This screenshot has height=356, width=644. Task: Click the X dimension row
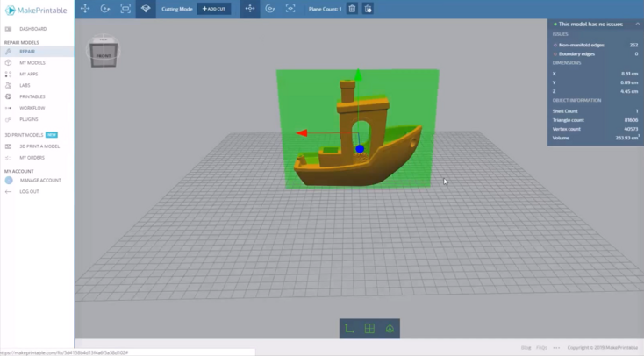[x=596, y=74]
